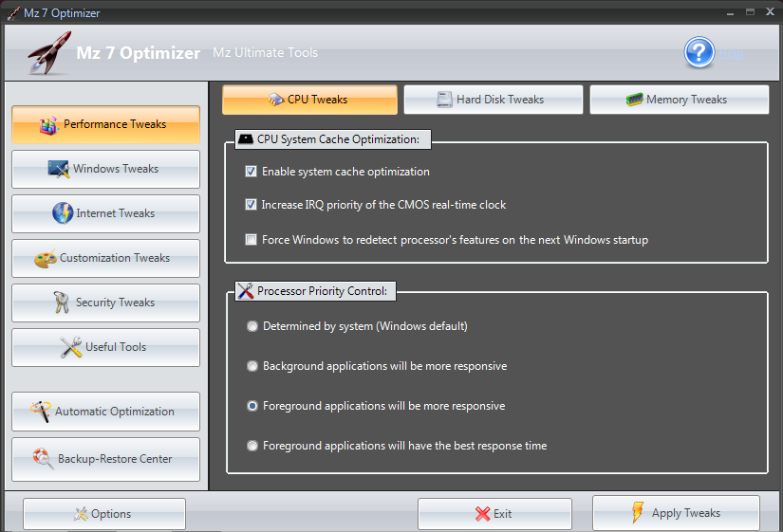Launch Automatic Optimization

point(106,412)
